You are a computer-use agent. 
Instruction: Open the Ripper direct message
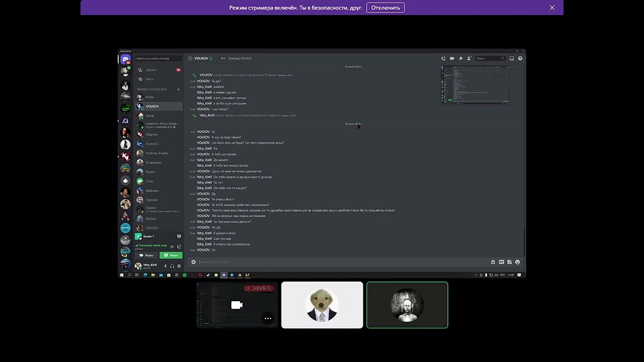click(x=158, y=172)
